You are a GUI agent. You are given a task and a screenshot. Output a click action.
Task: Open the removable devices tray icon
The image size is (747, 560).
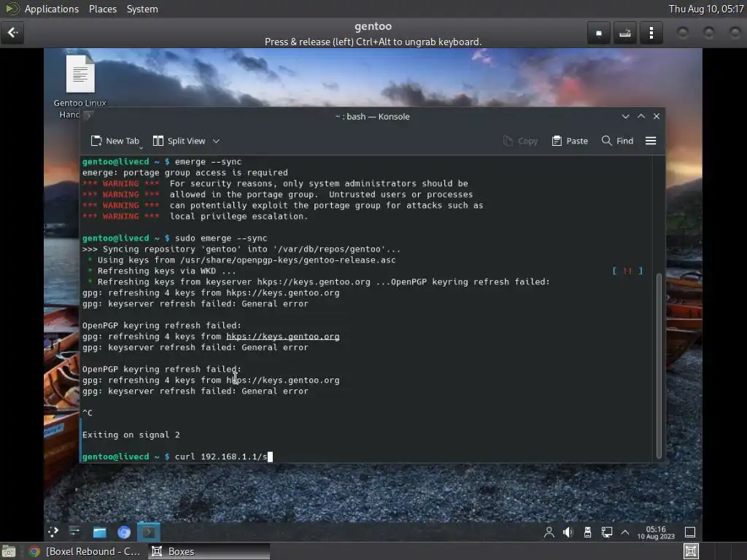pyautogui.click(x=587, y=532)
